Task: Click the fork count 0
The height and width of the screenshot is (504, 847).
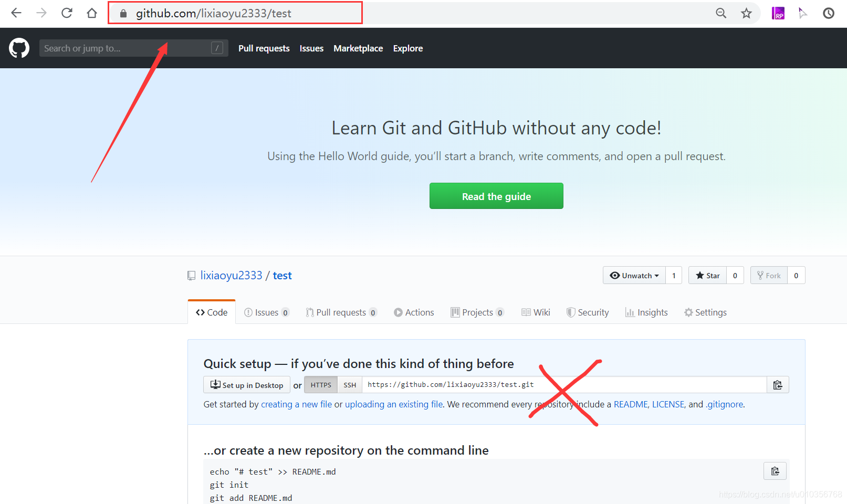Action: (796, 275)
